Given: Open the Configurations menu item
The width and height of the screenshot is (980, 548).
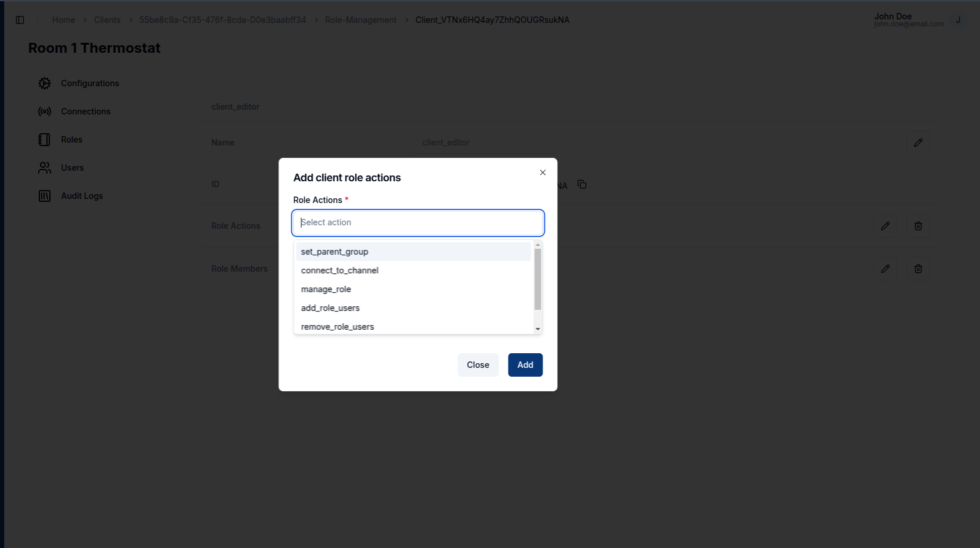Looking at the screenshot, I should click(x=90, y=83).
